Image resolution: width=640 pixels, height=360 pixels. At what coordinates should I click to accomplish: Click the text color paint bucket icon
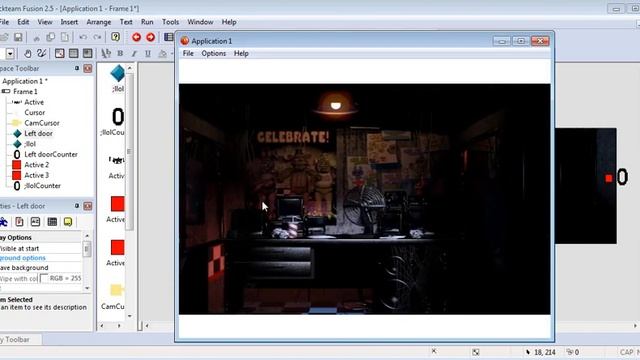pyautogui.click(x=162, y=53)
